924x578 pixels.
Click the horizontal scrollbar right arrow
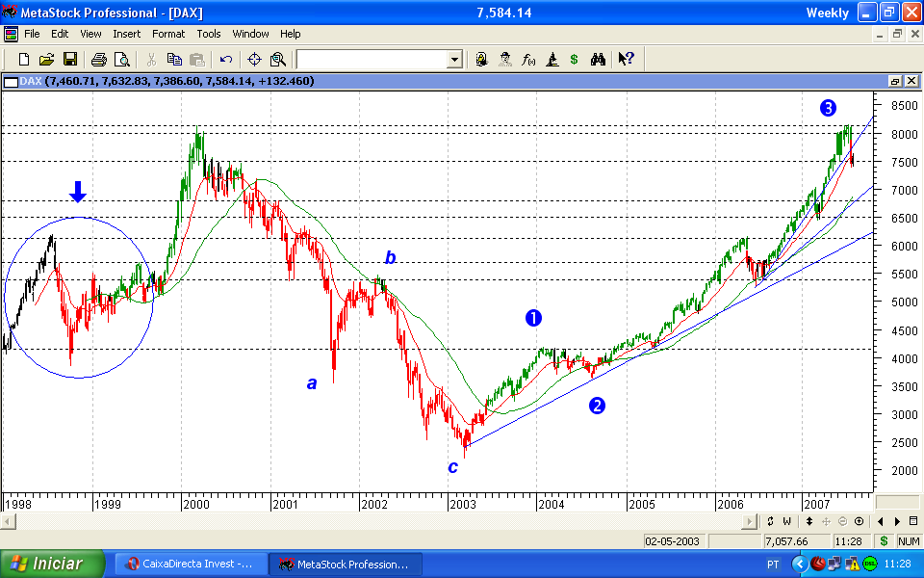(x=750, y=521)
